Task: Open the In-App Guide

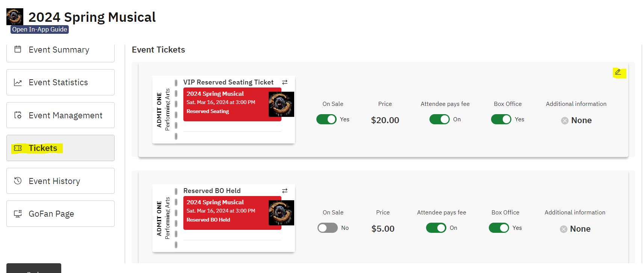Action: (39, 29)
